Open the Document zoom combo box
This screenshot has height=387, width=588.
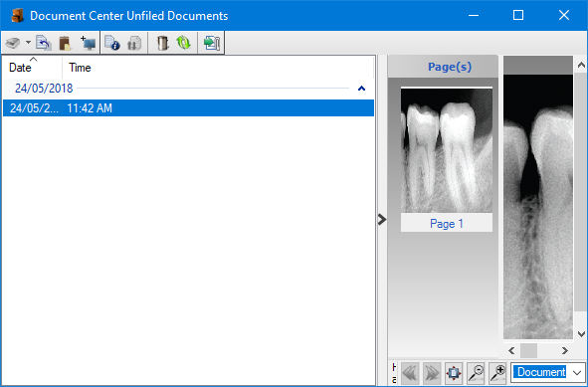coord(548,372)
